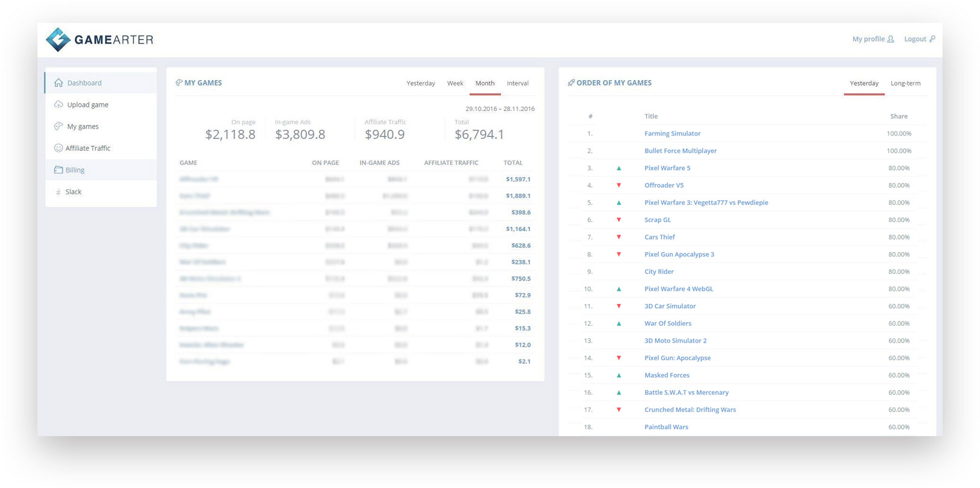Screen dimensions: 980x488
Task: Open the 3D Car Simulator link
Action: point(670,306)
